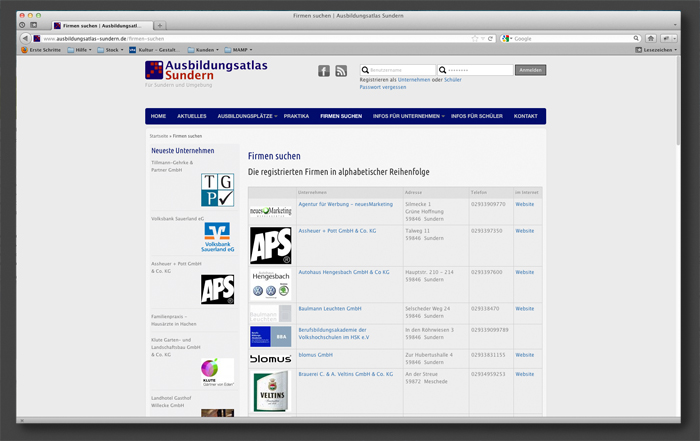Click the Anmelden login button
This screenshot has height=441, width=700.
pos(530,70)
